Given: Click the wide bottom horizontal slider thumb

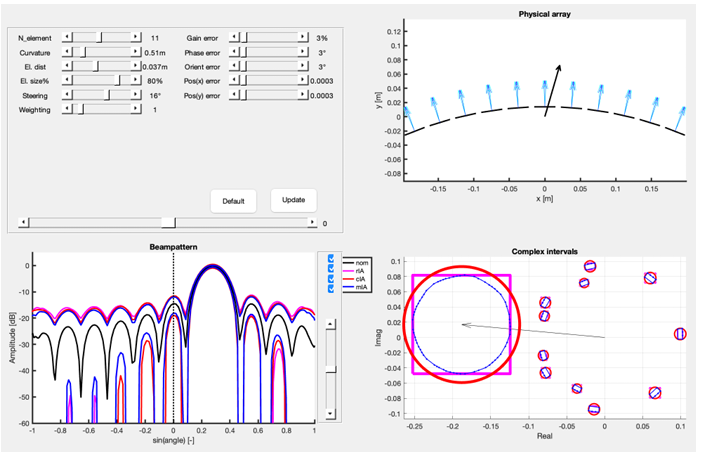Looking at the screenshot, I should pos(169,223).
